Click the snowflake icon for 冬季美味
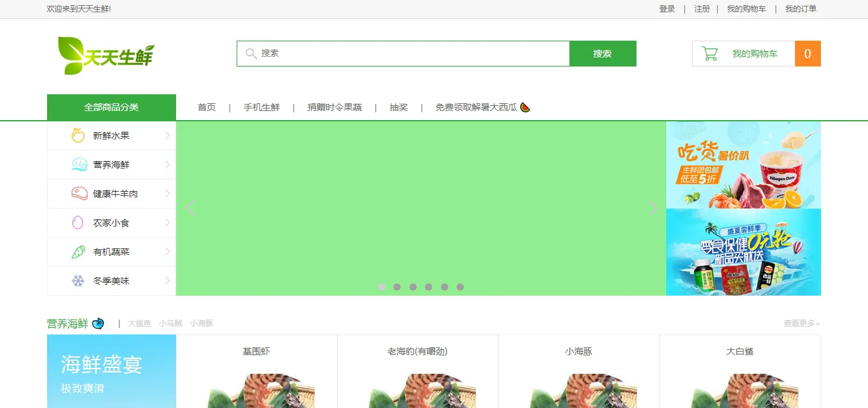Viewport: 868px width, 408px height. tap(78, 281)
